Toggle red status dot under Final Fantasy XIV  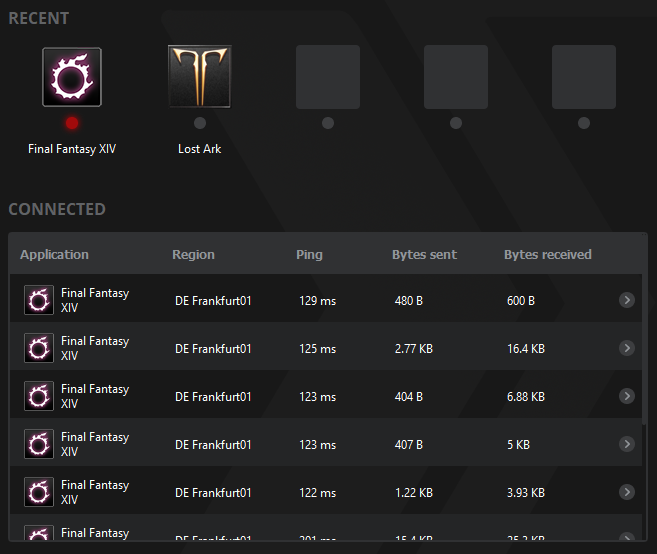pyautogui.click(x=72, y=123)
